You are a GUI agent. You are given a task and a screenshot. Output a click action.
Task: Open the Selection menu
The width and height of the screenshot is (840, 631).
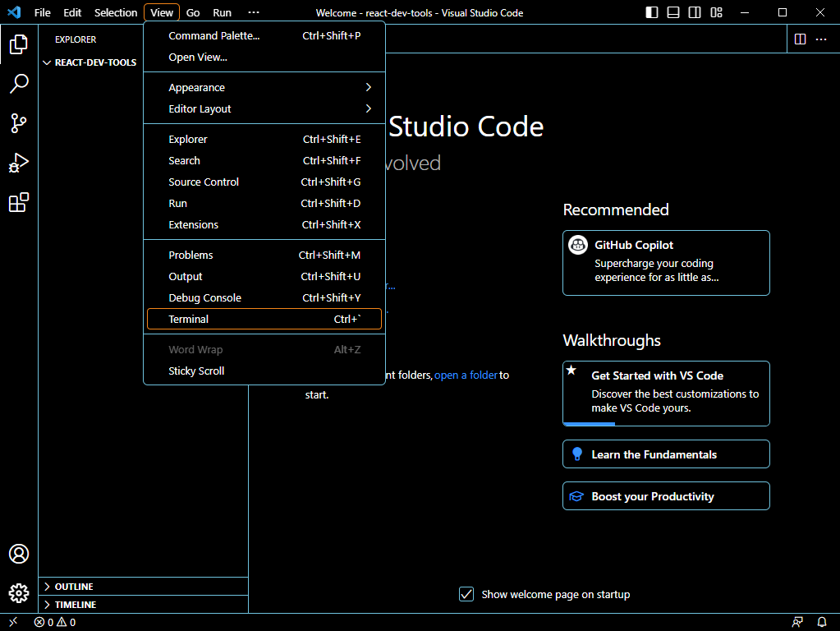(116, 12)
